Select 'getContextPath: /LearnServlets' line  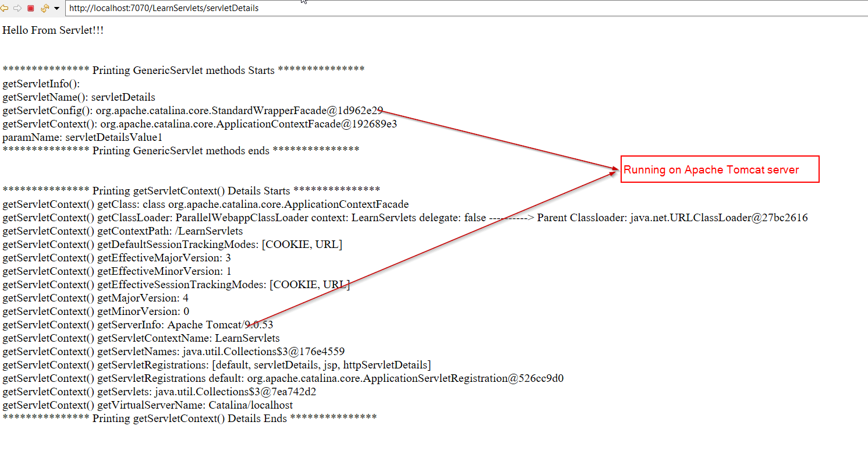click(x=123, y=231)
